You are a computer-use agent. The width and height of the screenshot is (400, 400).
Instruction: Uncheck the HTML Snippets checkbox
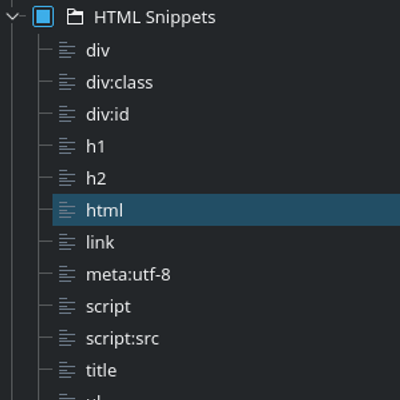tap(43, 16)
